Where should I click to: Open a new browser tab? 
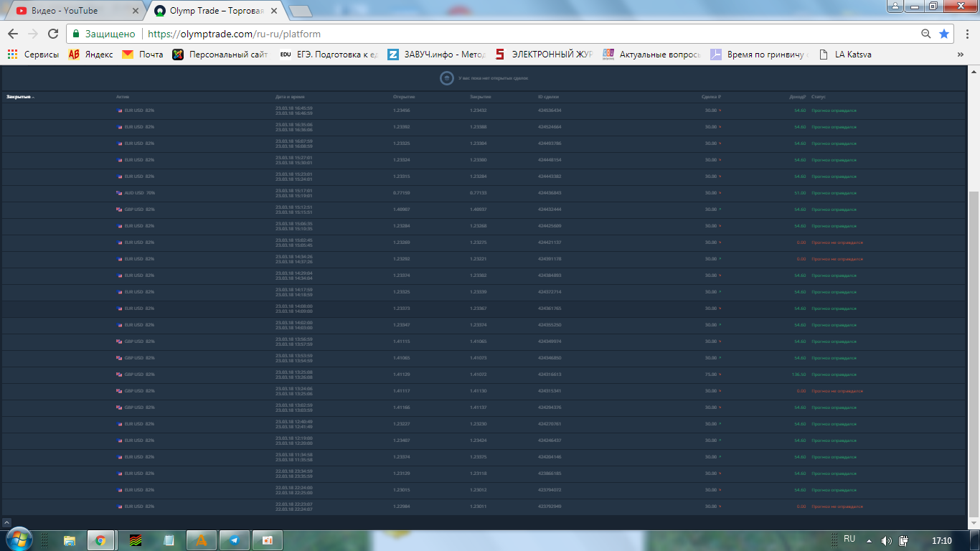[x=301, y=11]
